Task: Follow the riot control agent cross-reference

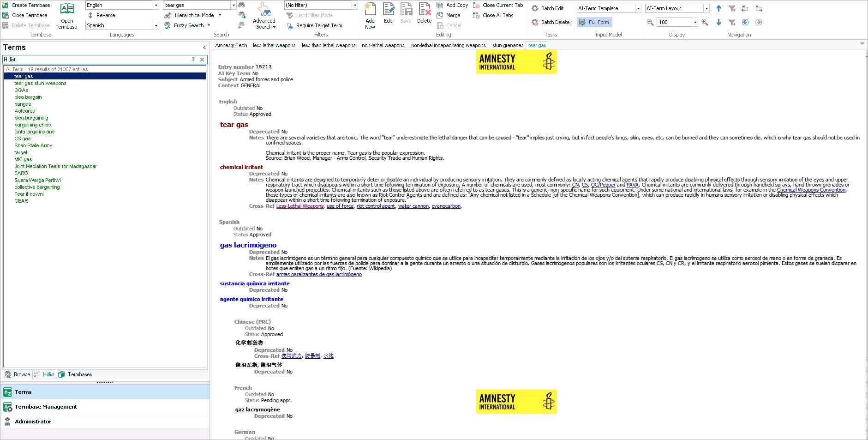Action: coord(376,206)
